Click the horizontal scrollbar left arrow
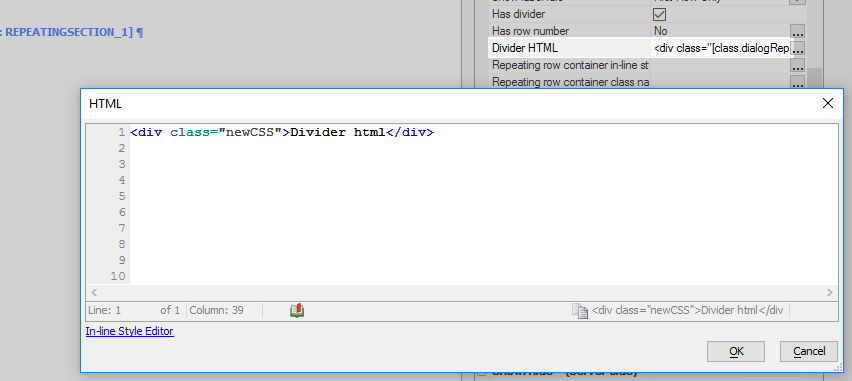 pos(94,292)
